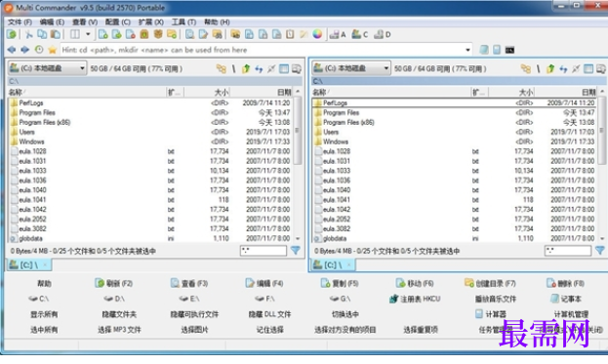This screenshot has height=364, width=608.
Task: Open 编辑 (E) menu
Action: coord(52,22)
